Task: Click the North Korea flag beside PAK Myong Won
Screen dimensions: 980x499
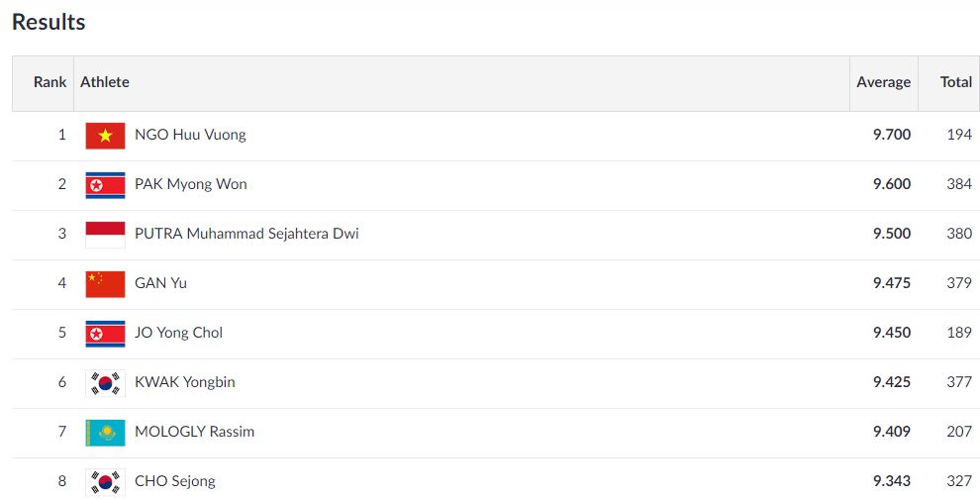Action: (x=105, y=185)
